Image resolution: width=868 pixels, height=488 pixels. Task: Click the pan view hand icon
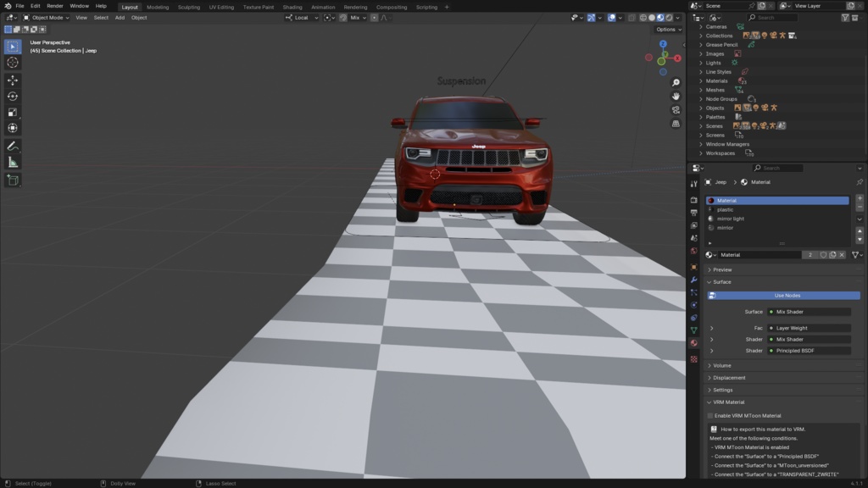(676, 97)
